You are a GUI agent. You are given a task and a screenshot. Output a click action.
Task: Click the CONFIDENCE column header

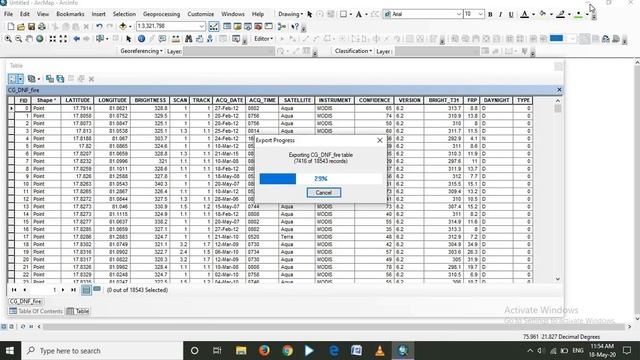374,100
